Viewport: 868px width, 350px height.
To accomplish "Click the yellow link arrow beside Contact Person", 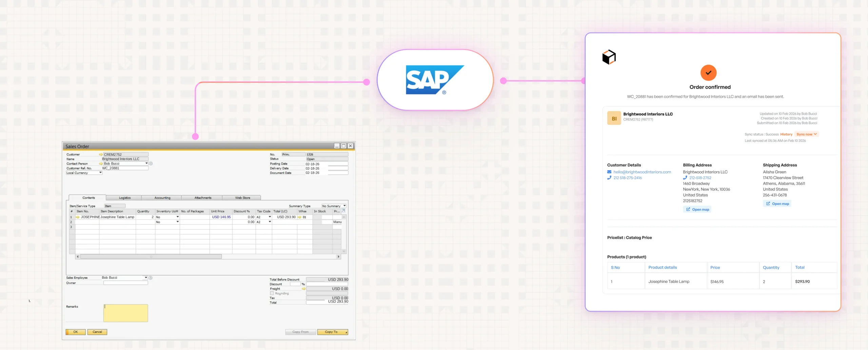I will [101, 163].
